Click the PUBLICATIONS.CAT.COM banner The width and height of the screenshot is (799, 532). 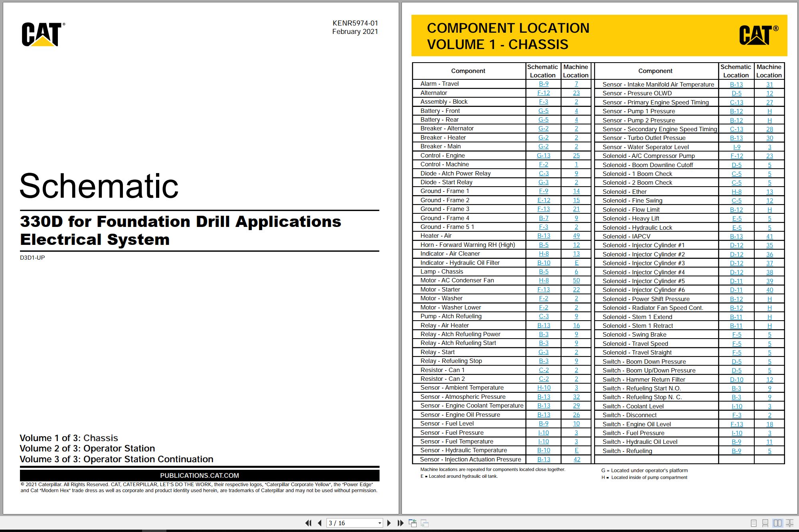coord(200,475)
